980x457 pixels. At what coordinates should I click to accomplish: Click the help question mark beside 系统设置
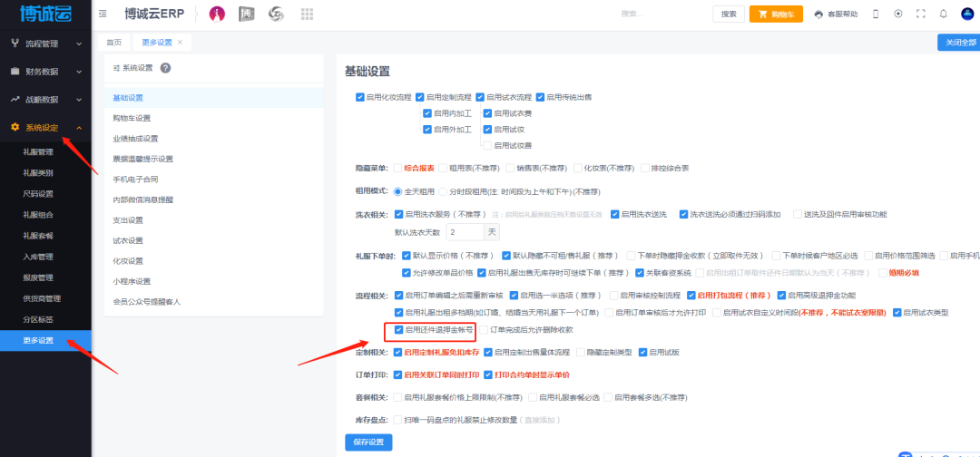click(166, 68)
